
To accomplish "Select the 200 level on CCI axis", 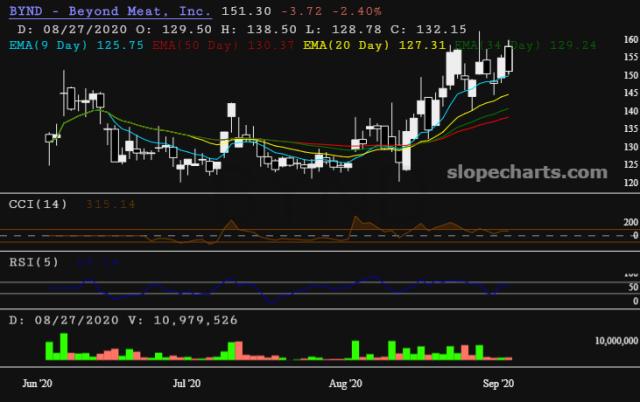I will pyautogui.click(x=631, y=222).
